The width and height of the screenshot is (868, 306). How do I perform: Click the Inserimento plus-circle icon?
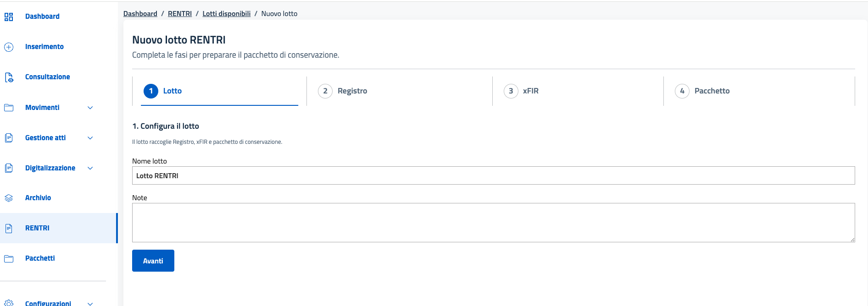click(9, 47)
